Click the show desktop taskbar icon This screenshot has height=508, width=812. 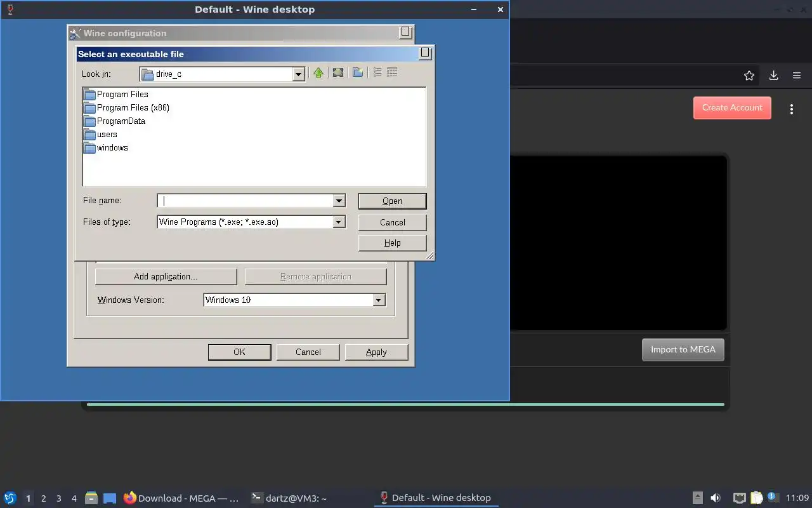pos(110,498)
